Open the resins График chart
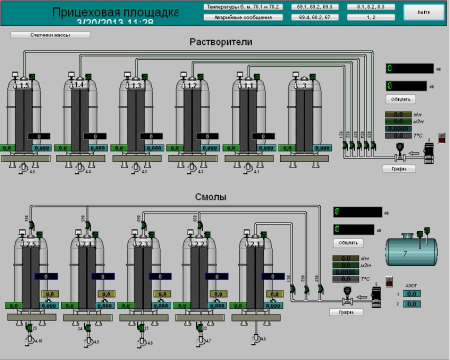This screenshot has width=450, height=360. (346, 312)
